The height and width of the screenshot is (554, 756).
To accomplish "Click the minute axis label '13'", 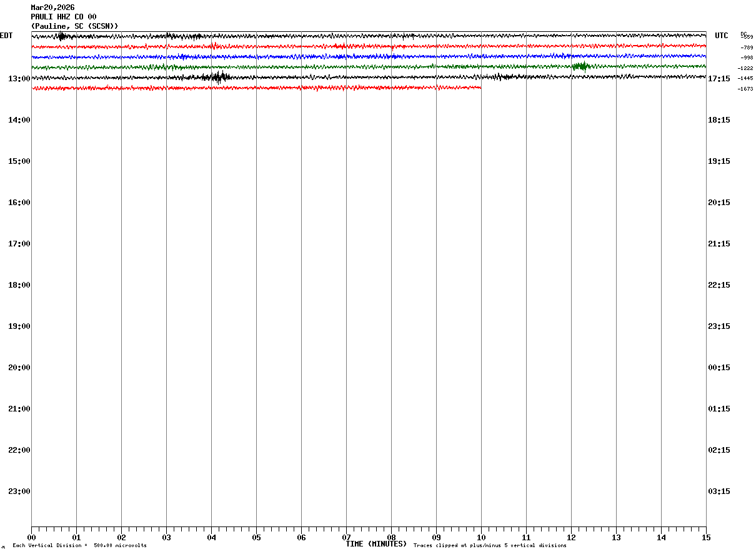I will point(616,538).
